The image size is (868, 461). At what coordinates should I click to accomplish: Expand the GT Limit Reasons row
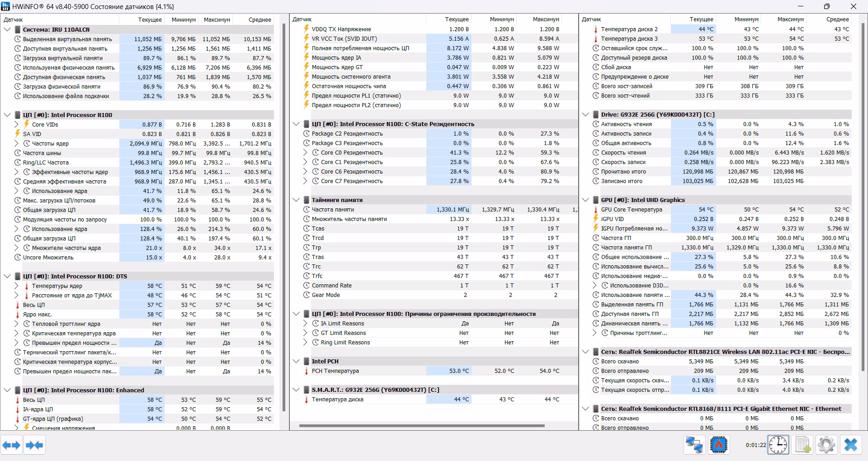306,333
